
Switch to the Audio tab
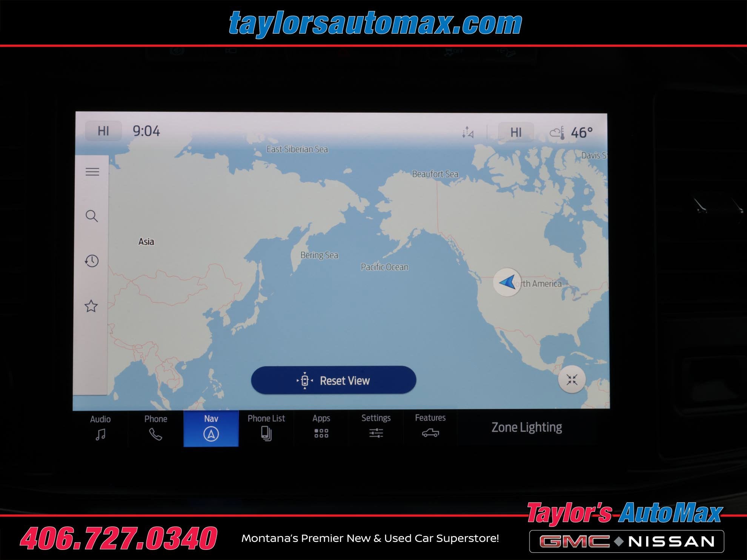[x=100, y=428]
